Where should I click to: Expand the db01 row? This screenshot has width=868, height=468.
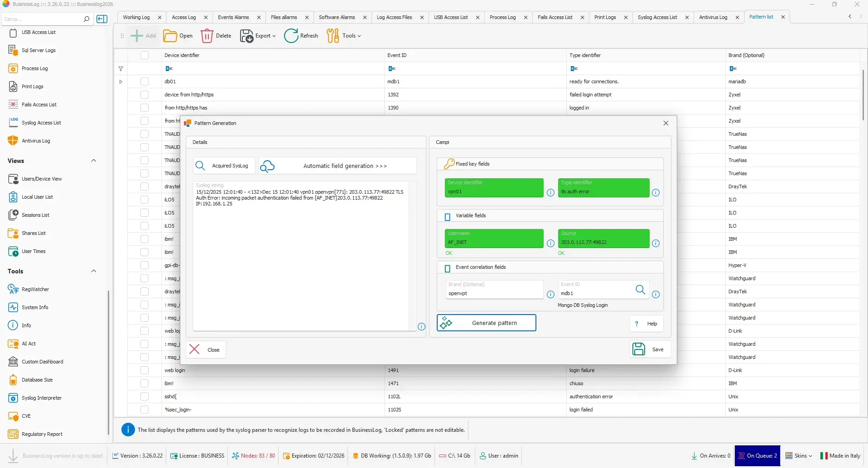[x=121, y=82]
